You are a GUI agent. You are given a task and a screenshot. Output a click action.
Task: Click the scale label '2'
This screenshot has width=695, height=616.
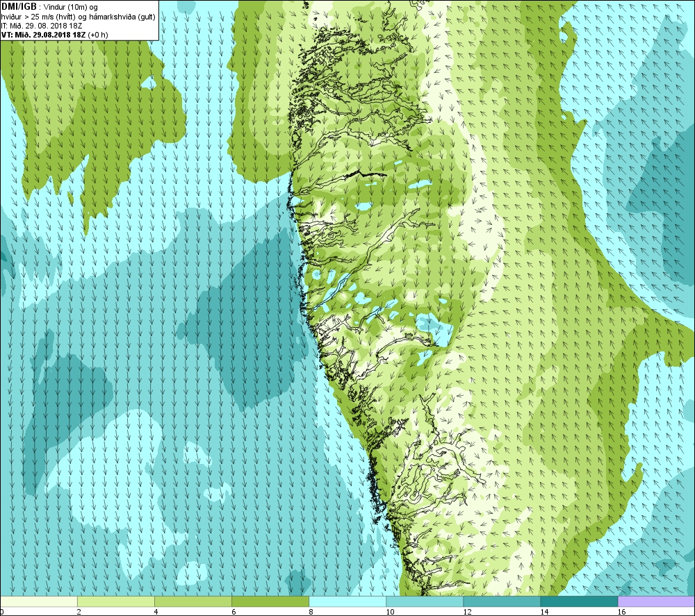click(79, 612)
